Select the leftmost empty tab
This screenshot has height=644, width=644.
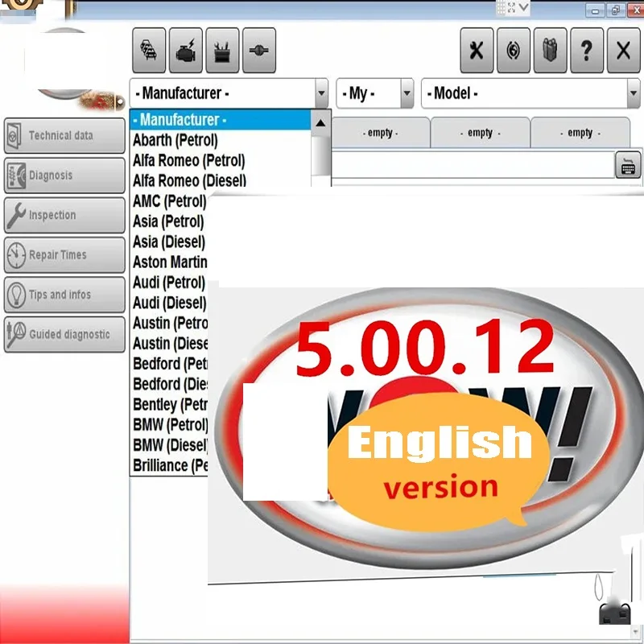pos(380,133)
